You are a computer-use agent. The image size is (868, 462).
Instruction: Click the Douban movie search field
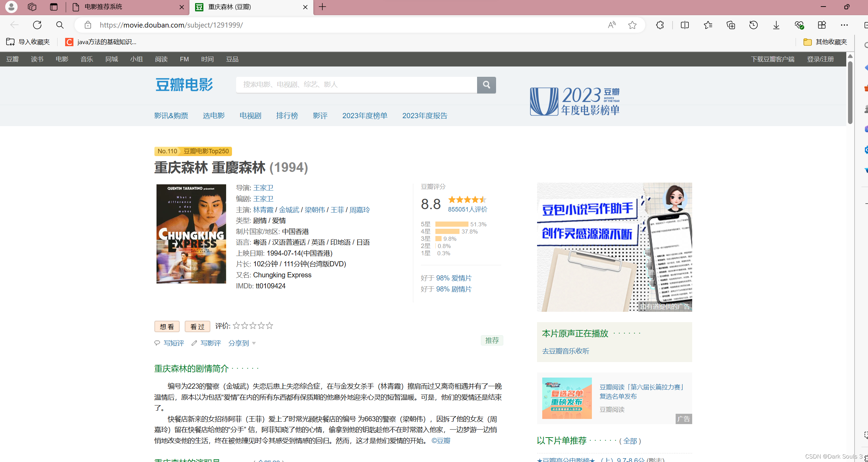click(356, 85)
